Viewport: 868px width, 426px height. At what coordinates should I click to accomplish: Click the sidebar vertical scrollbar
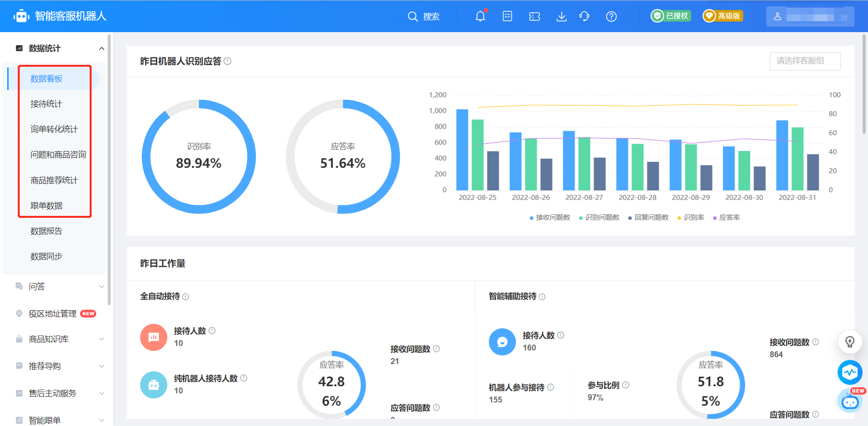click(x=109, y=170)
